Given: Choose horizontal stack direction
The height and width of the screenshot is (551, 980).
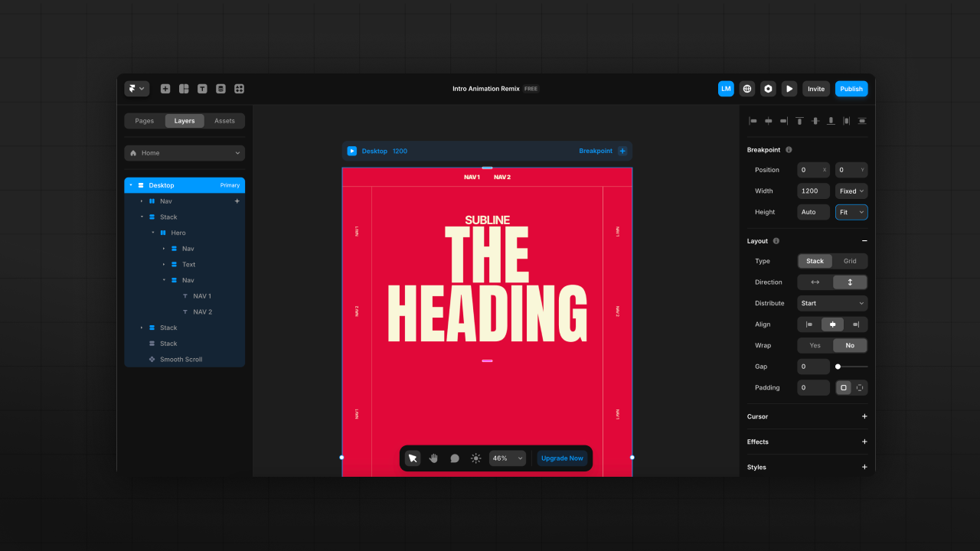Looking at the screenshot, I should pyautogui.click(x=815, y=282).
